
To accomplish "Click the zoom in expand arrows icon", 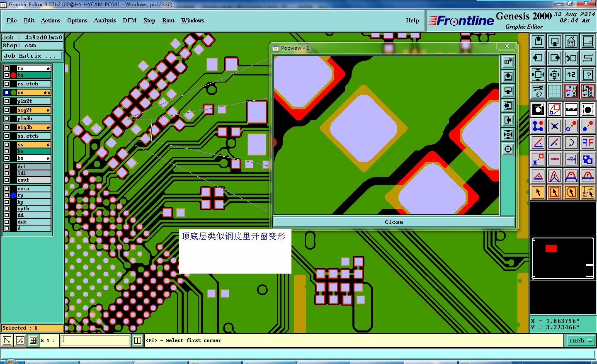I will point(538,75).
